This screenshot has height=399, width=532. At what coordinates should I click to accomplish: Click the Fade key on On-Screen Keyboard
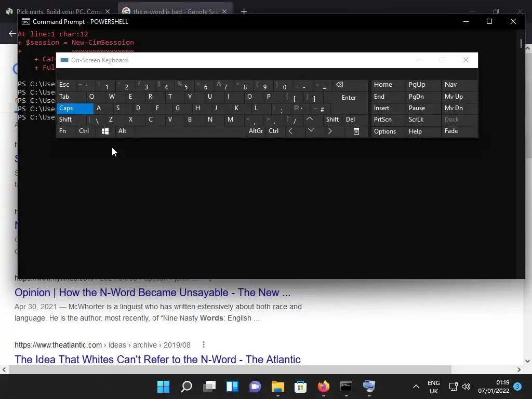coord(459,131)
